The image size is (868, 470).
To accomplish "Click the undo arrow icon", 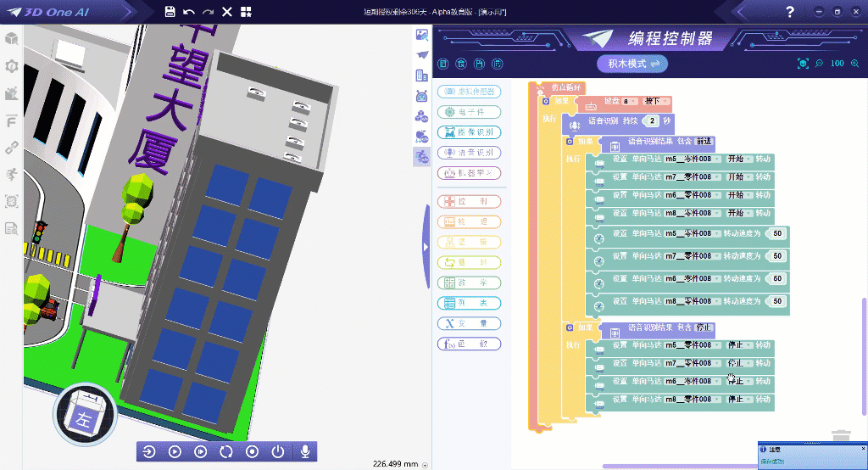I will [x=188, y=12].
